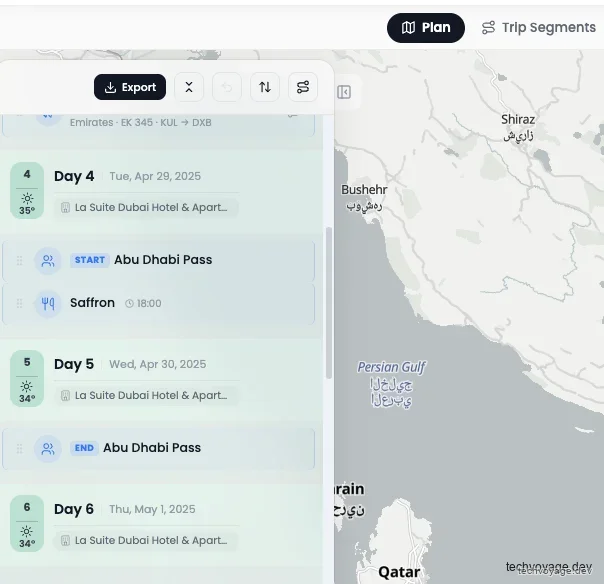Click the END badge on Abu Dhabi Pass
The image size is (604, 584).
click(84, 448)
